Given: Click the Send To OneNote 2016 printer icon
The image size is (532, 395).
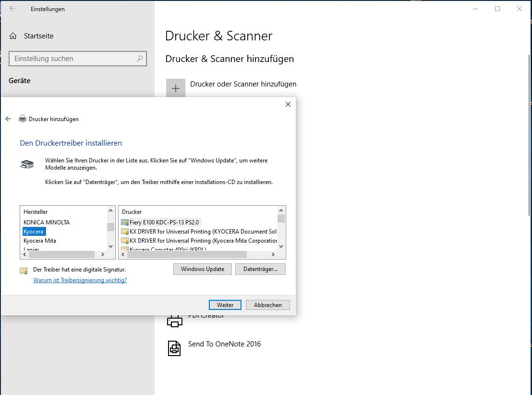Looking at the screenshot, I should point(174,348).
